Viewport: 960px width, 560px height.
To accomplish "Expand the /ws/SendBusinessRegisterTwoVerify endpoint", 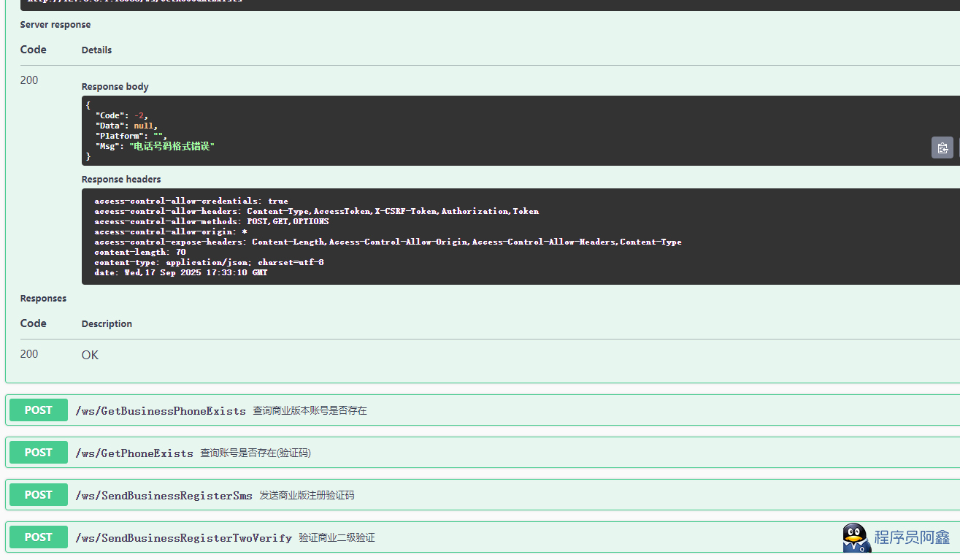I will (x=483, y=537).
